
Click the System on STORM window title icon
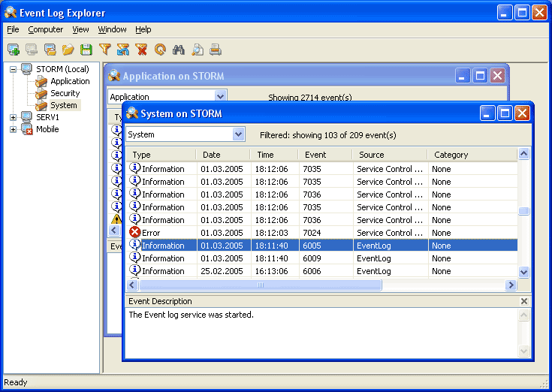(132, 113)
